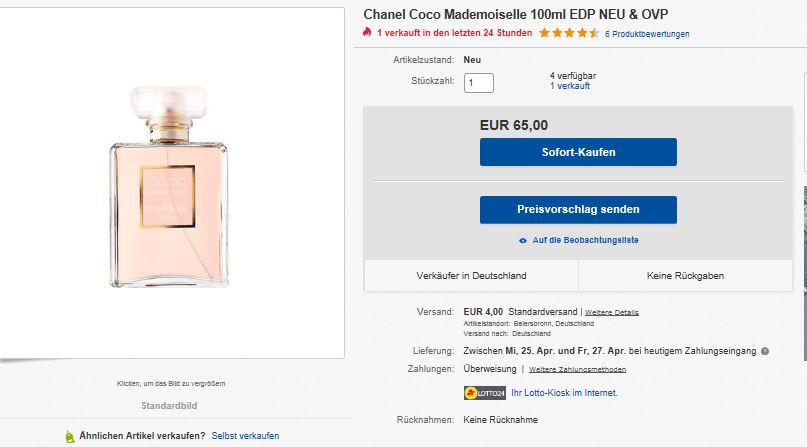Select the Verkäufer in Deutschland box
The image size is (807, 447).
(x=471, y=276)
